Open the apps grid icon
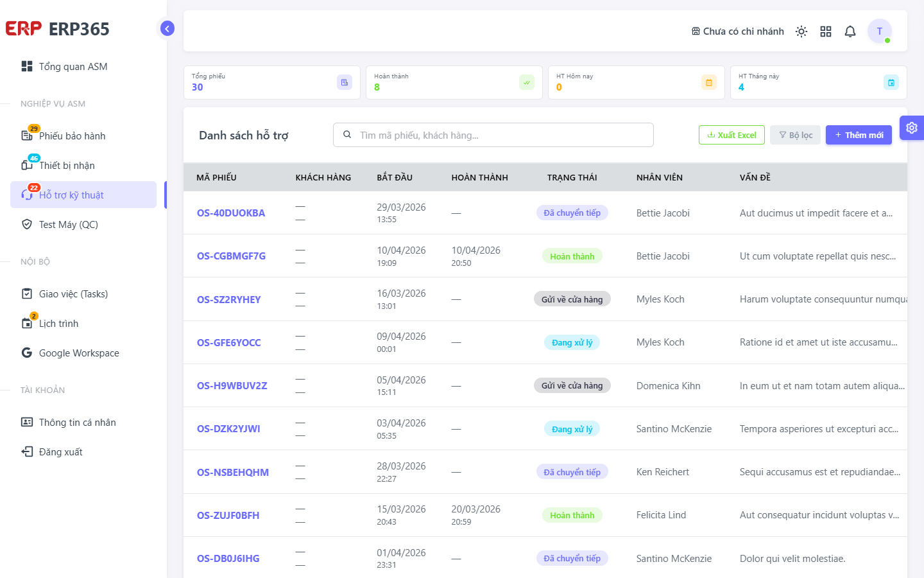This screenshot has height=578, width=924. coord(826,31)
